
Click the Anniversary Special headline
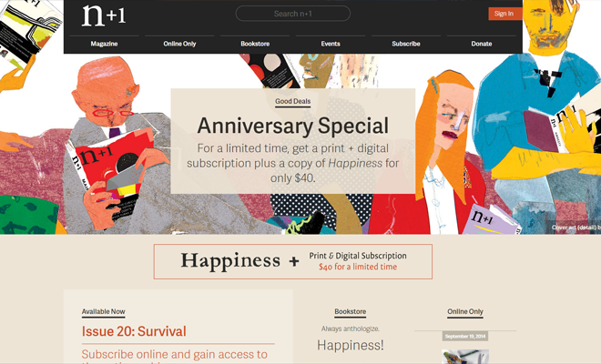pos(293,126)
